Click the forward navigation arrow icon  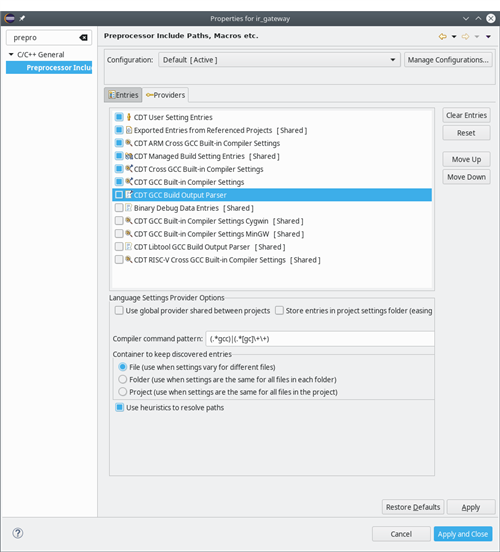[465, 36]
